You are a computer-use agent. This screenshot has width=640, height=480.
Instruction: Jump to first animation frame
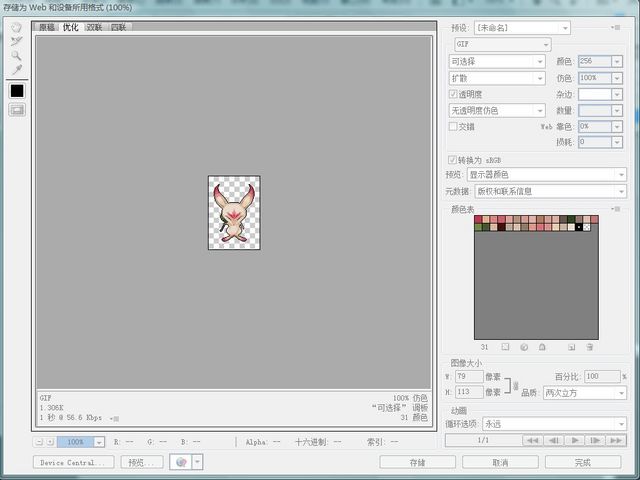(x=532, y=440)
